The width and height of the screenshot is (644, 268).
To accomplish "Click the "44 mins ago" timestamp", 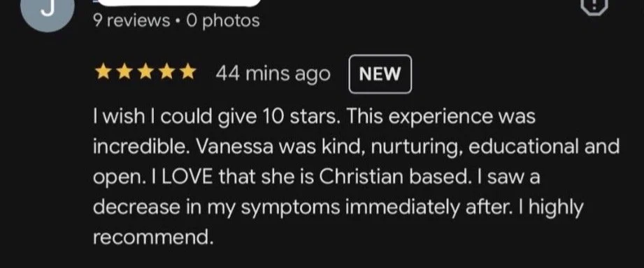I will click(x=273, y=74).
